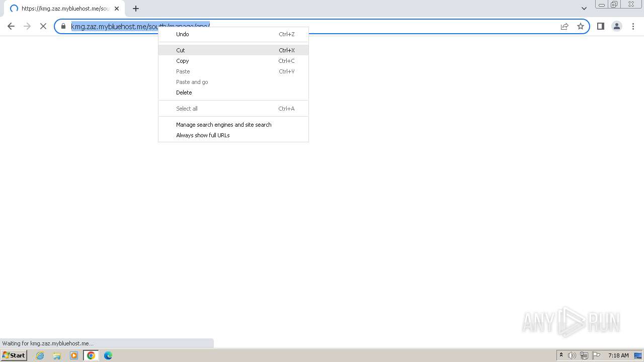
Task: Open File Explorer folder on taskbar
Action: pos(57,355)
